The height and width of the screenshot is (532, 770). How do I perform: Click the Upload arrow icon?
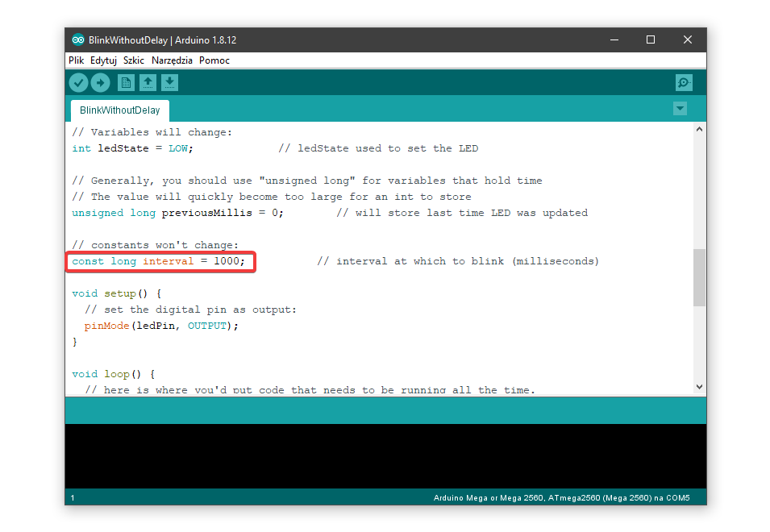point(101,83)
